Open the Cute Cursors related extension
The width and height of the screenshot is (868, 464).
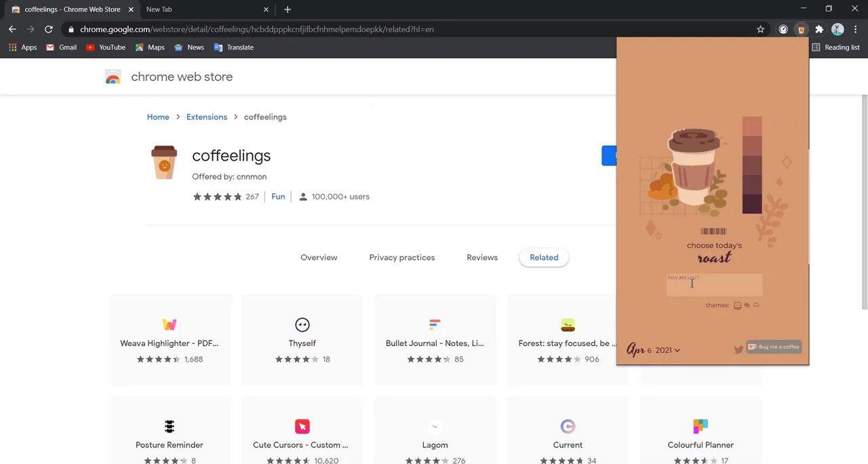coord(302,436)
